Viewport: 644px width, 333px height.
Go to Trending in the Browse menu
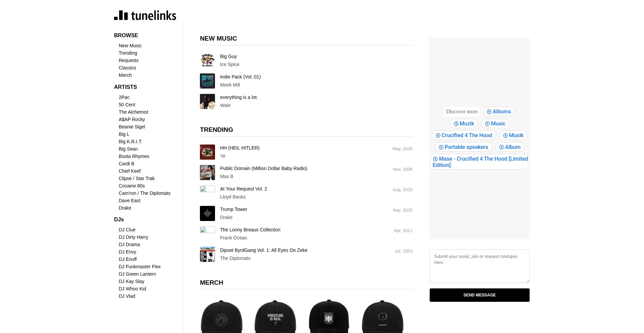[128, 53]
